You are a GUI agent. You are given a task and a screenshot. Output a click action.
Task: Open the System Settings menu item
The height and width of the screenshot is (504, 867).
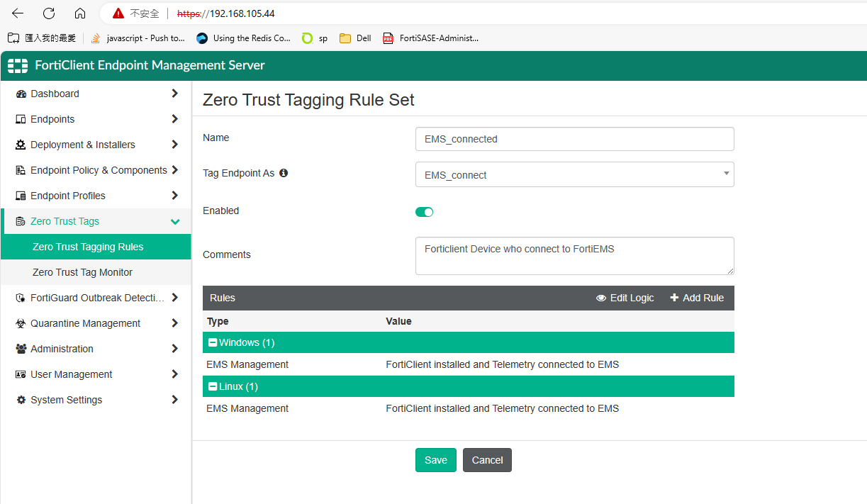pyautogui.click(x=96, y=400)
